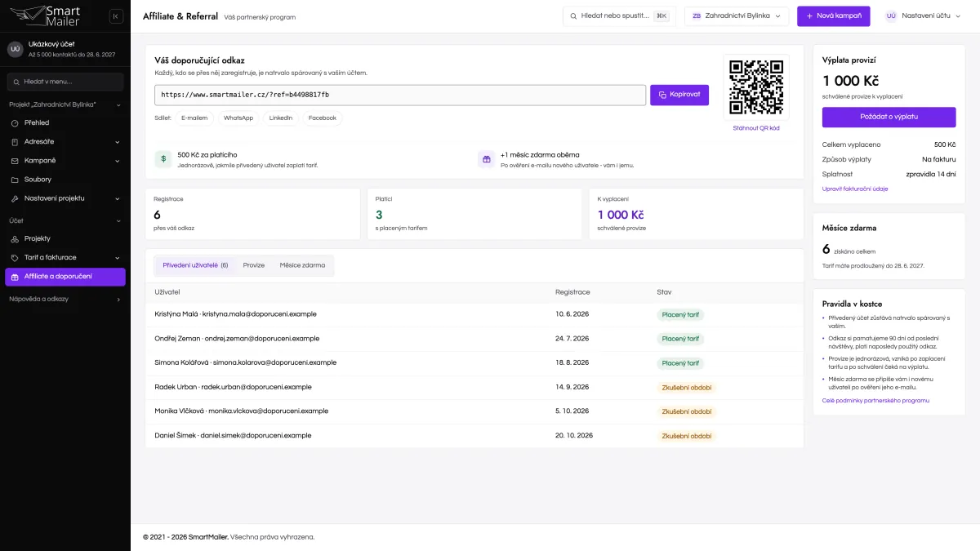Click the purple gift icon
Screen dimensions: 980x551
coord(486,159)
